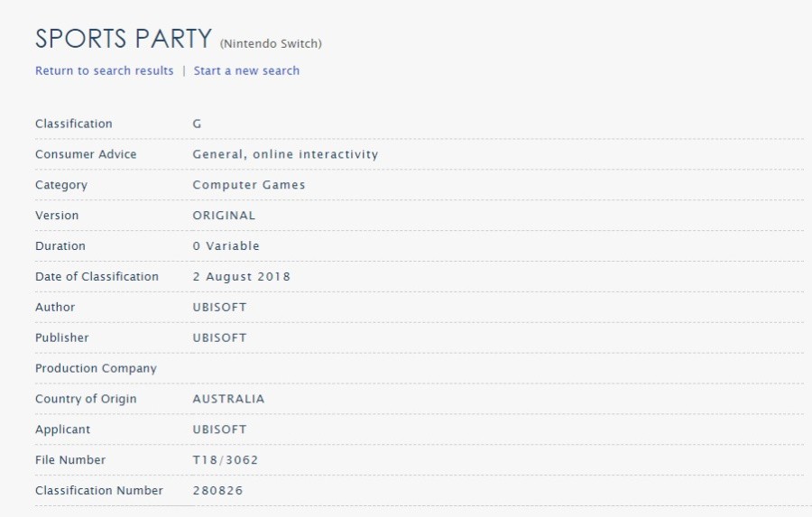812x517 pixels.
Task: Click the '0 Variable' duration value
Action: (x=226, y=246)
